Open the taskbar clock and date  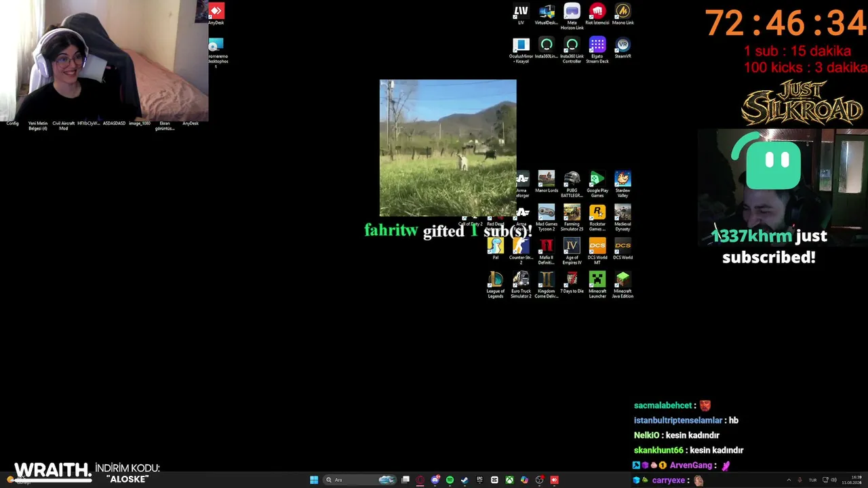(x=852, y=480)
